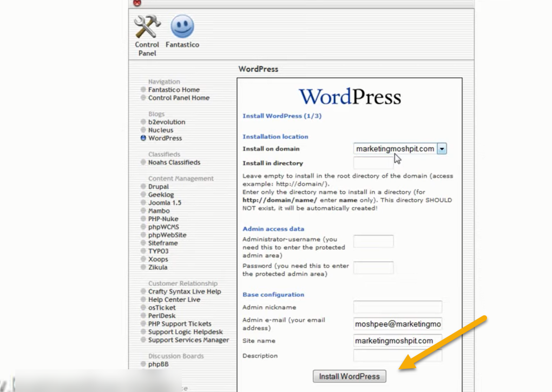Choose Xoops from the sidebar
This screenshot has width=552, height=392.
[x=158, y=260]
